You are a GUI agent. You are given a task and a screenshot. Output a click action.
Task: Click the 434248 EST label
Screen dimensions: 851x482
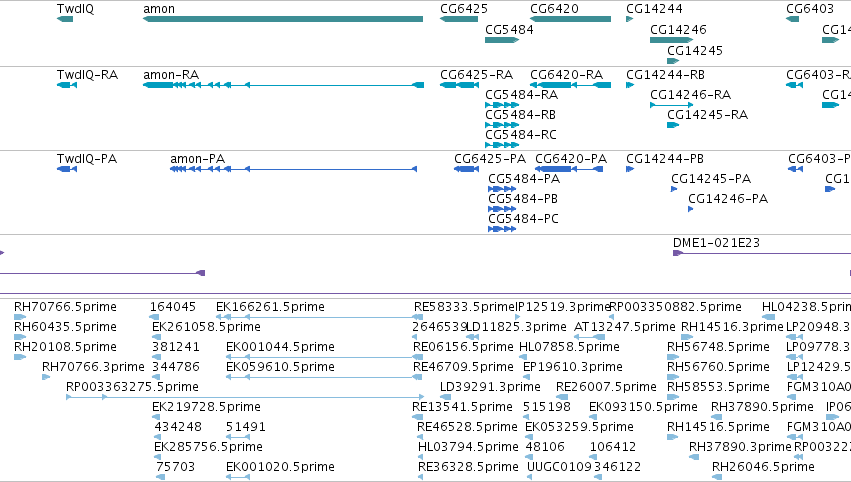tap(178, 428)
